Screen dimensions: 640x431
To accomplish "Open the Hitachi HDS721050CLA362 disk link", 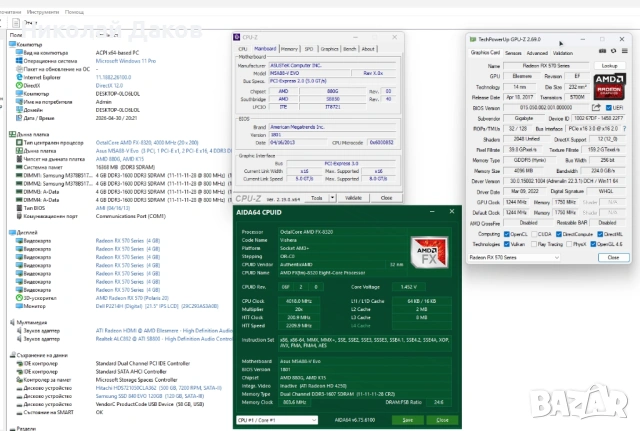I will click(x=159, y=388).
